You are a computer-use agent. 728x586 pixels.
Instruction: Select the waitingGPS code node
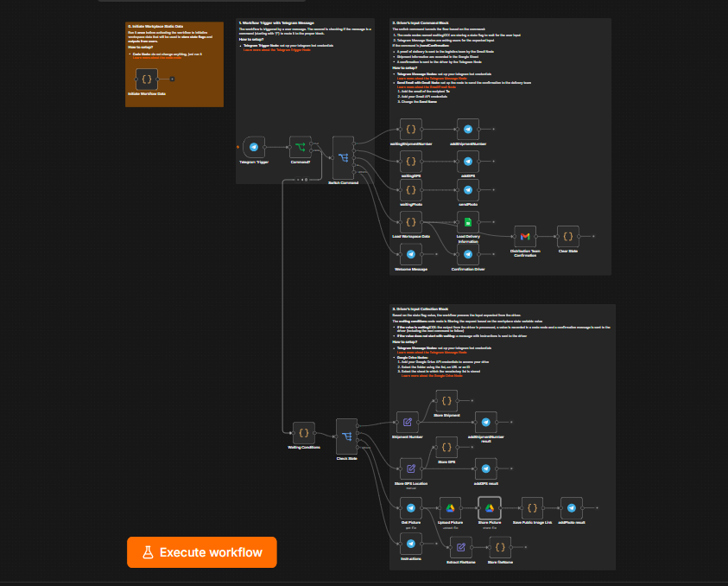(411, 162)
